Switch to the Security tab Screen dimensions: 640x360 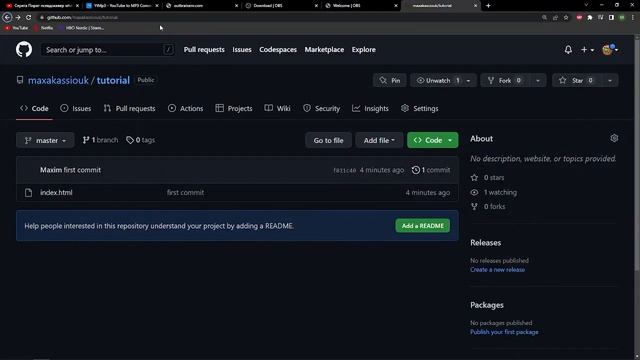coord(321,108)
